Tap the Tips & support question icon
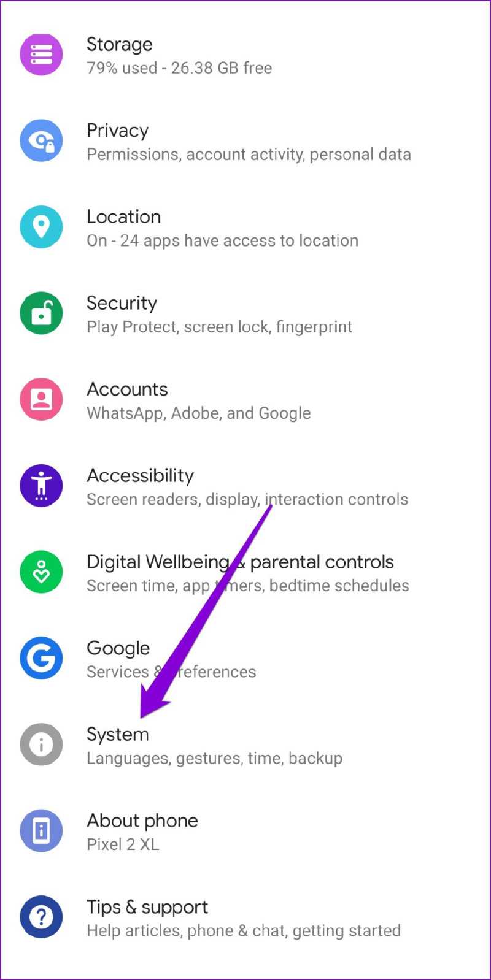Image resolution: width=491 pixels, height=980 pixels. pos(41,917)
